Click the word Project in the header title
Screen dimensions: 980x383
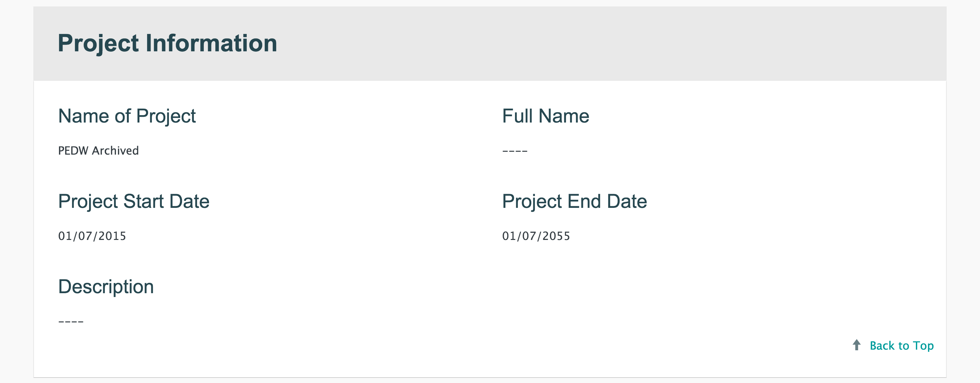98,43
